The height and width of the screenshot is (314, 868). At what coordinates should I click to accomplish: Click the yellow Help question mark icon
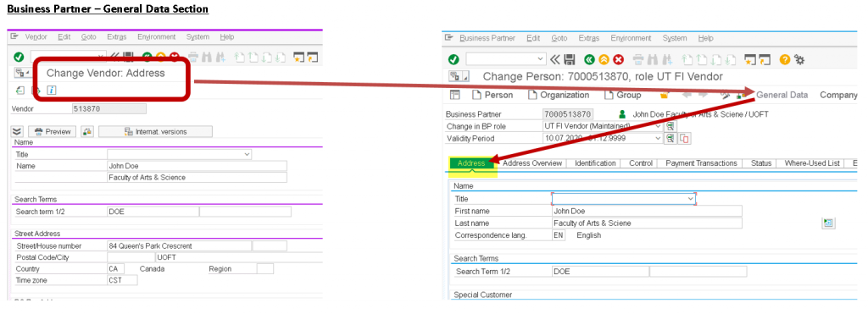click(x=785, y=60)
